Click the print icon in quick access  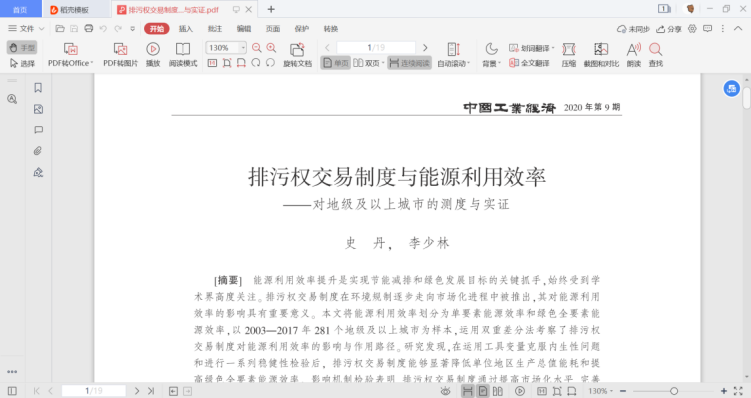89,29
